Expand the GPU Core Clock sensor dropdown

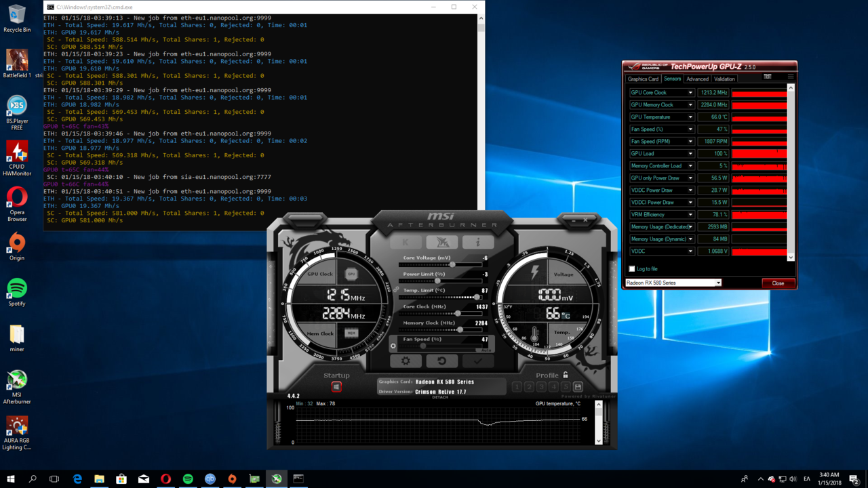(690, 93)
